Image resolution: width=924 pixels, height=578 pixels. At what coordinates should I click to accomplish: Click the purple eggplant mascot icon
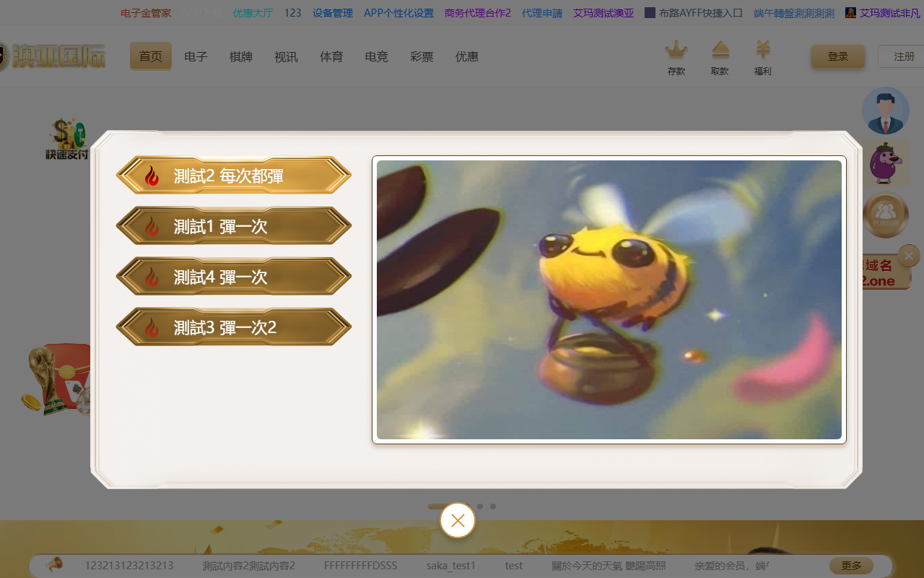pyautogui.click(x=885, y=163)
